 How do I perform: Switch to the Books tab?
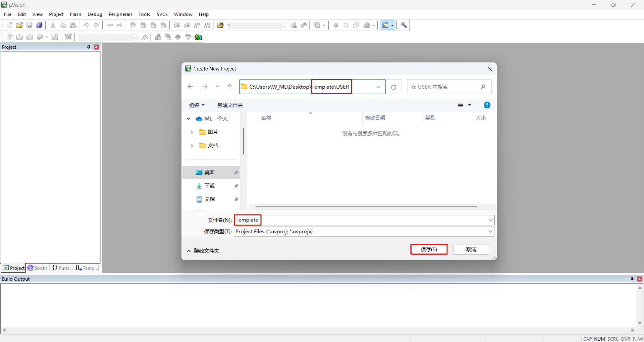(x=38, y=268)
